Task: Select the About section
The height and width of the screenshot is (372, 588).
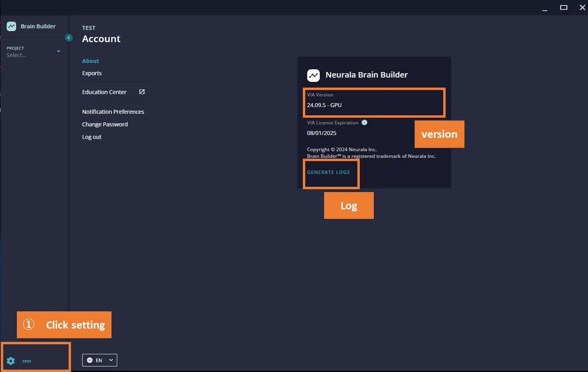Action: (x=90, y=61)
